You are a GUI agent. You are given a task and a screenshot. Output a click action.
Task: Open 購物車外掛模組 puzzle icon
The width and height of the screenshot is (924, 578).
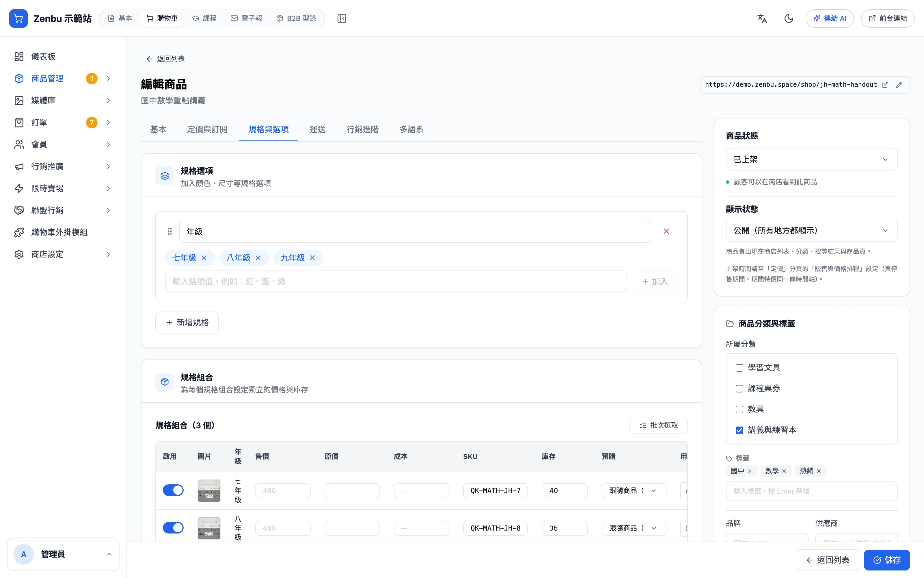coord(19,232)
